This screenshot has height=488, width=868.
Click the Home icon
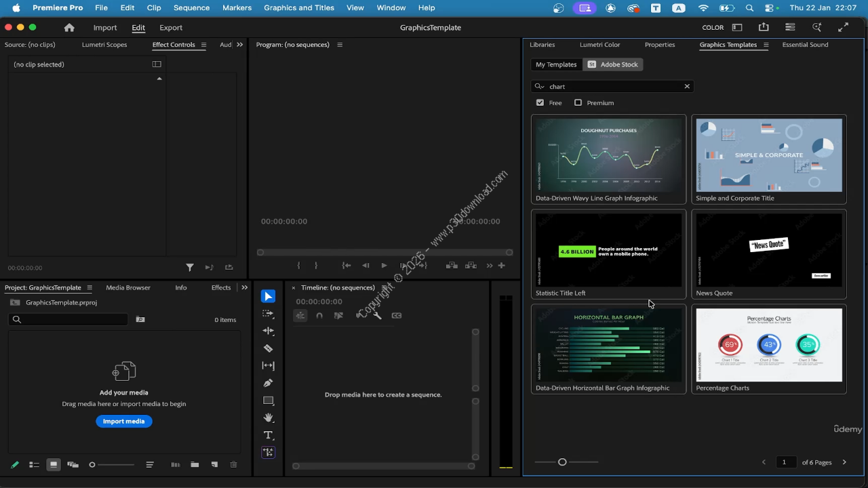(69, 28)
